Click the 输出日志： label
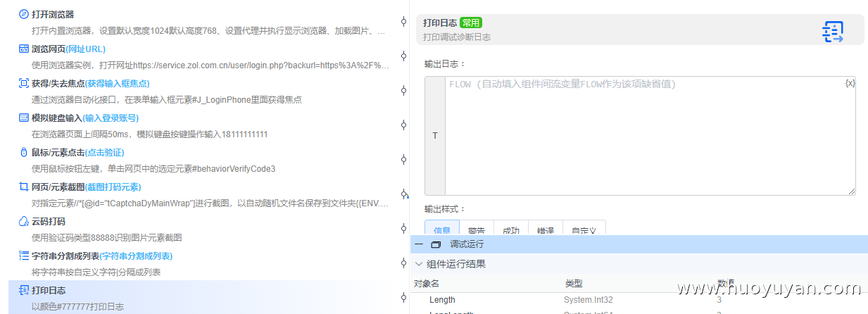The width and height of the screenshot is (868, 314). pyautogui.click(x=445, y=64)
